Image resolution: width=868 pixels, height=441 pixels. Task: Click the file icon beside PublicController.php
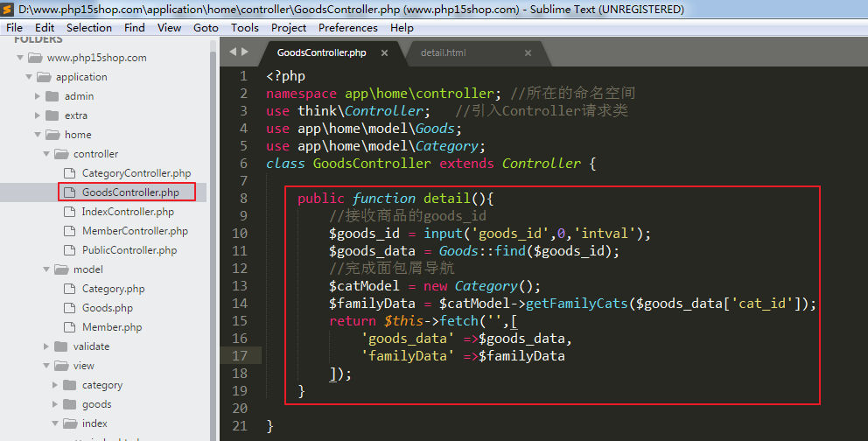pyautogui.click(x=70, y=250)
